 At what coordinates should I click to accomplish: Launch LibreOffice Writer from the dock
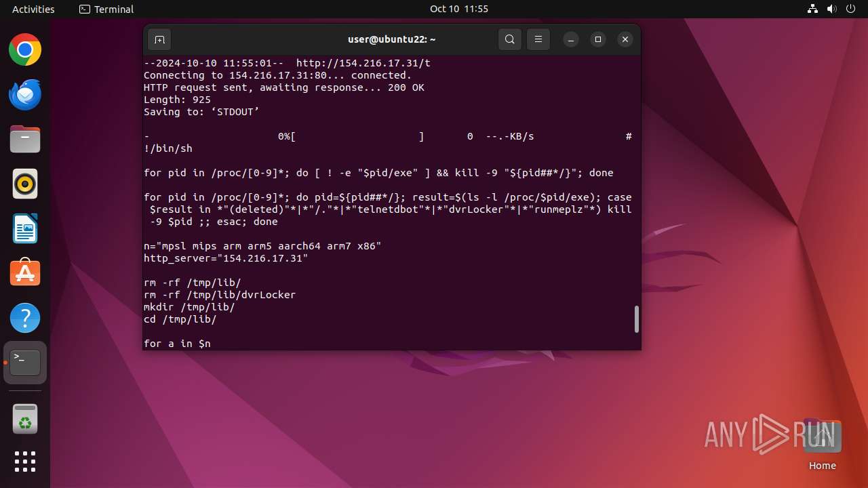pyautogui.click(x=25, y=229)
